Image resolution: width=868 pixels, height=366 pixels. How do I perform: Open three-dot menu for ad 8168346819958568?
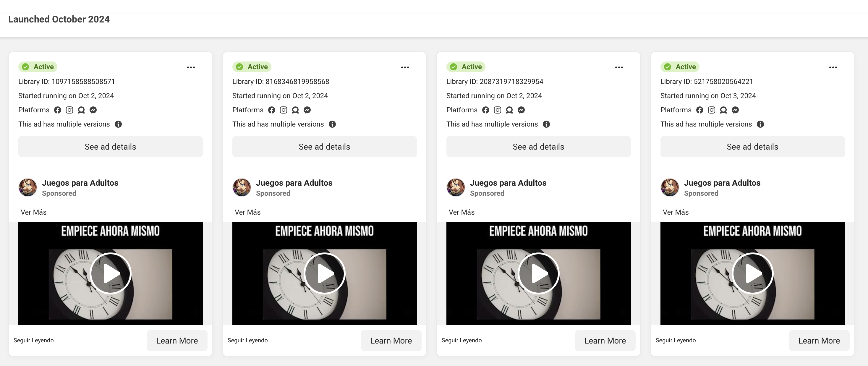(405, 67)
